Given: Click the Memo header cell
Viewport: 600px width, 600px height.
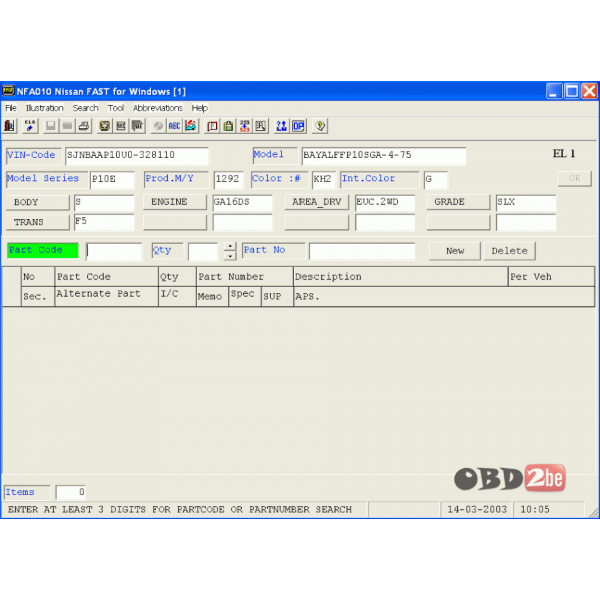Looking at the screenshot, I should coord(212,297).
